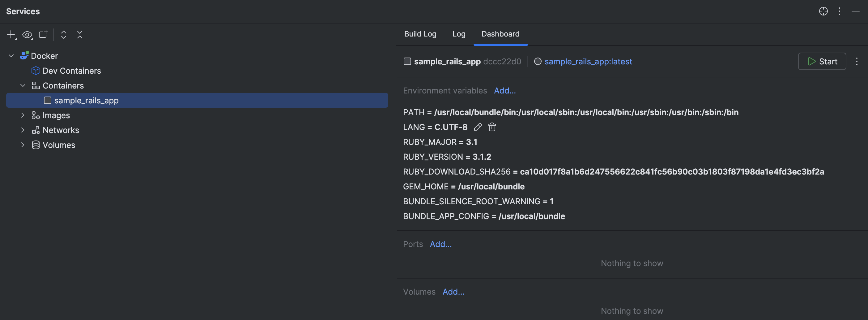Collapse the Docker tree node
The width and height of the screenshot is (868, 320).
[11, 56]
